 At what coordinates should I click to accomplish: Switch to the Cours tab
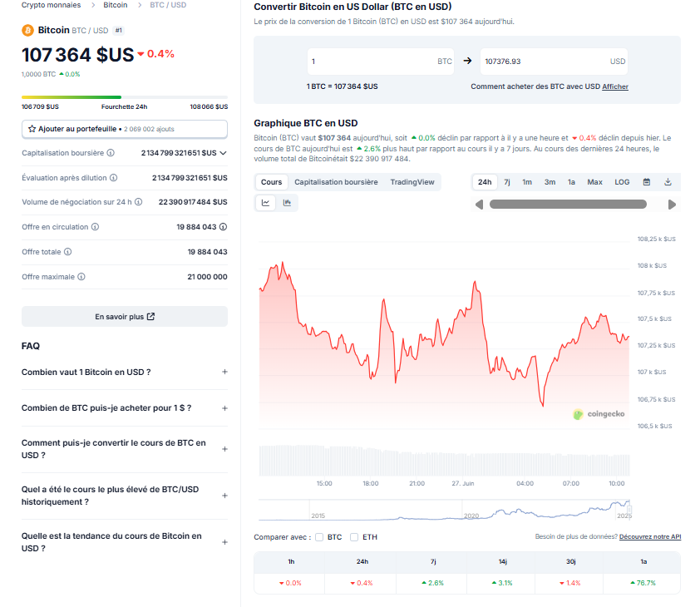[271, 182]
